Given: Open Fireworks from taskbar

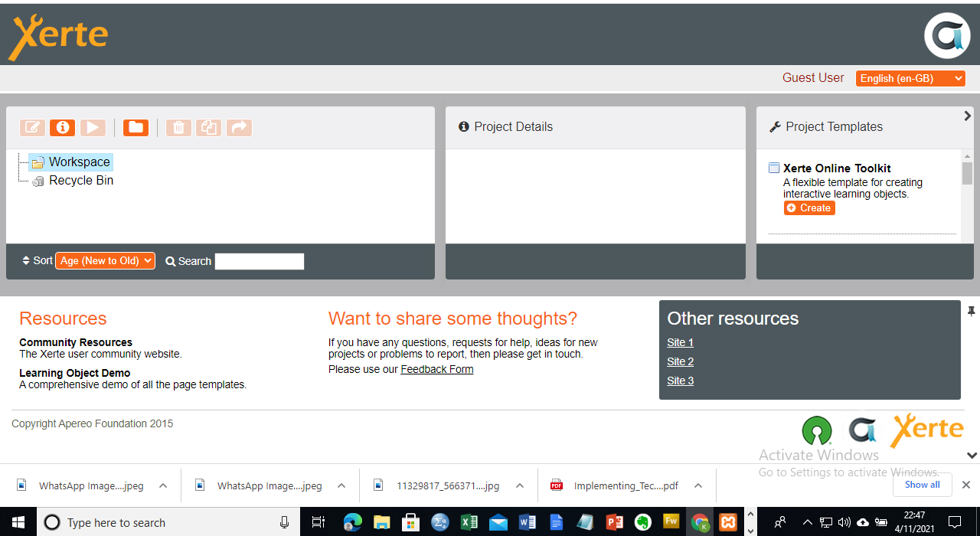Looking at the screenshot, I should [671, 522].
